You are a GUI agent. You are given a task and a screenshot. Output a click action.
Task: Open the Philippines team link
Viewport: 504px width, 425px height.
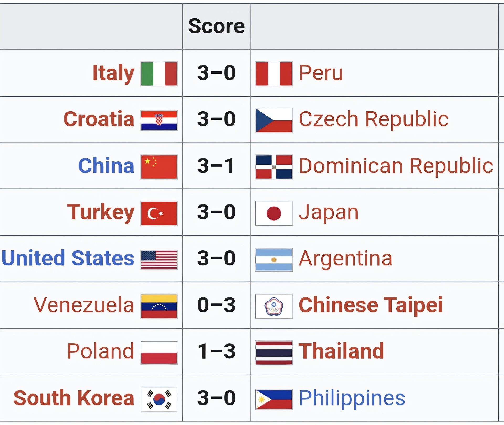coord(352,398)
